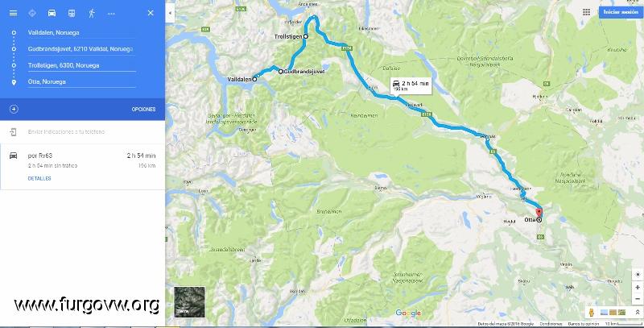Show more travel modes ellipsis
Image resolution: width=644 pixels, height=328 pixels.
click(111, 14)
